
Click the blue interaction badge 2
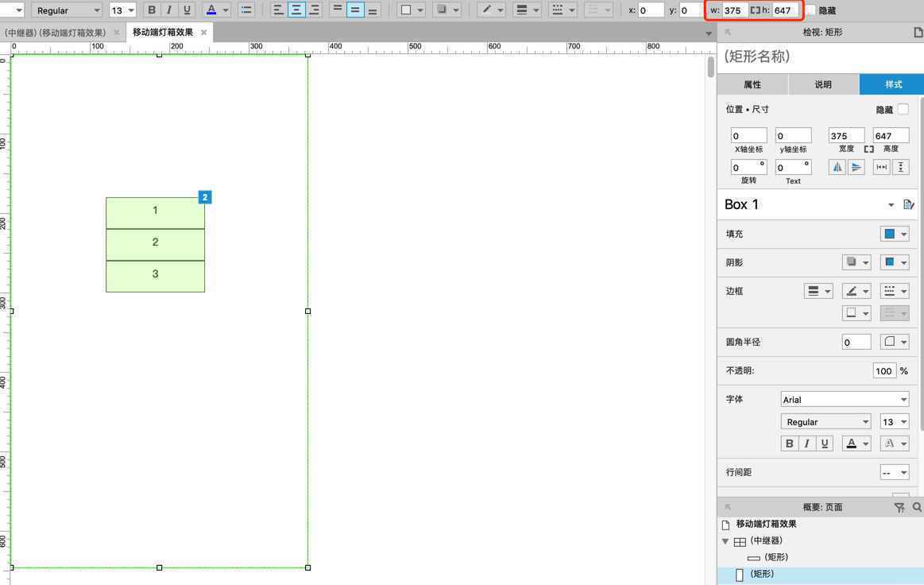pyautogui.click(x=204, y=197)
